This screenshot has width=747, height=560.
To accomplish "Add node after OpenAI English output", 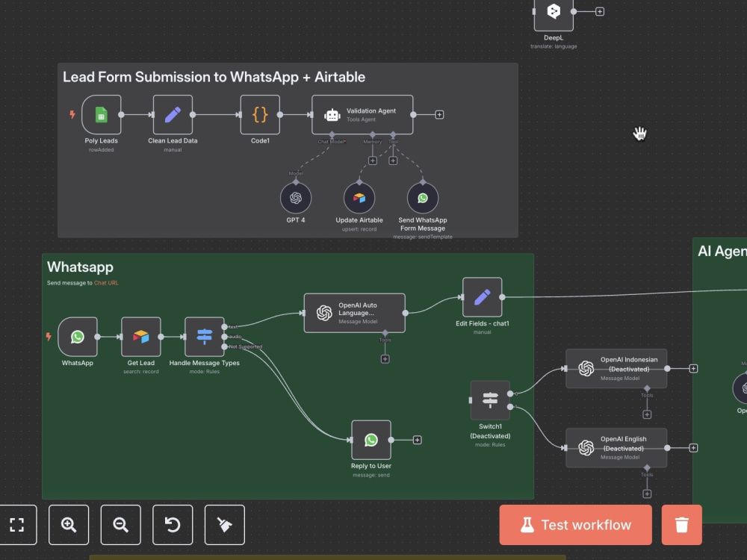I will tap(694, 448).
